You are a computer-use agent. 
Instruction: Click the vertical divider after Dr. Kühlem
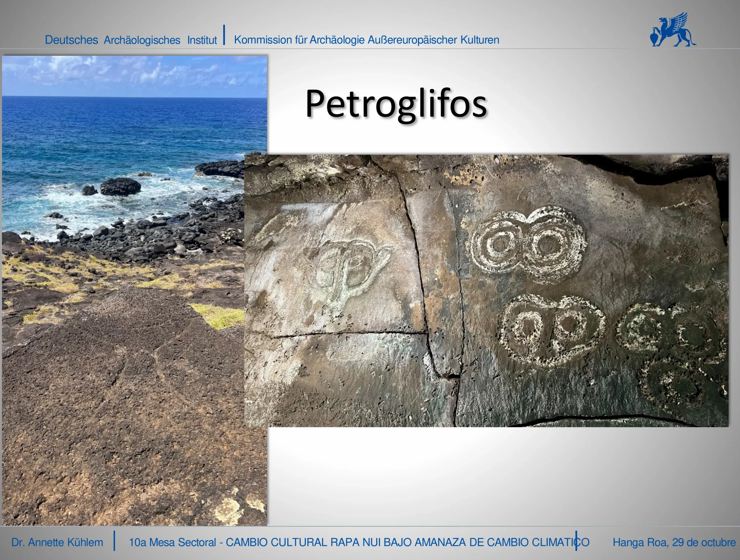click(114, 541)
